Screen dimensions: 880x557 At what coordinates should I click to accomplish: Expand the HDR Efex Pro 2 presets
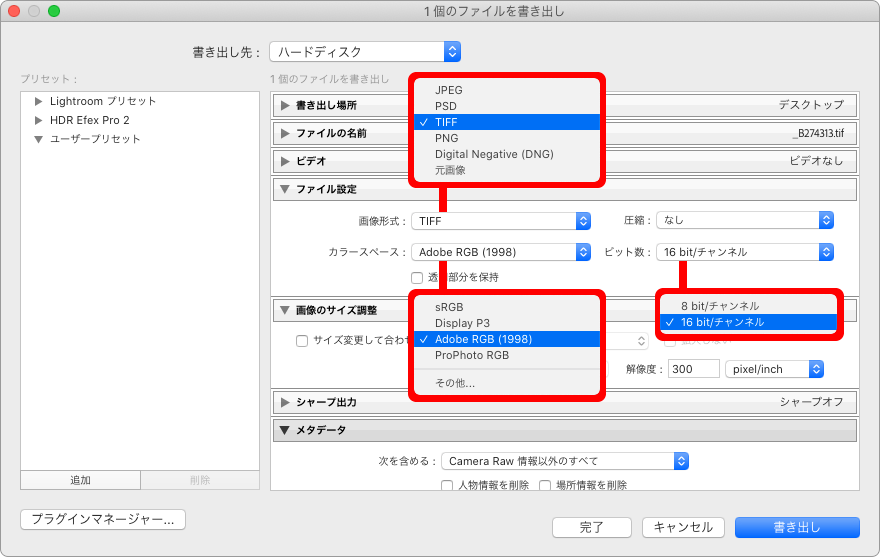[x=39, y=120]
